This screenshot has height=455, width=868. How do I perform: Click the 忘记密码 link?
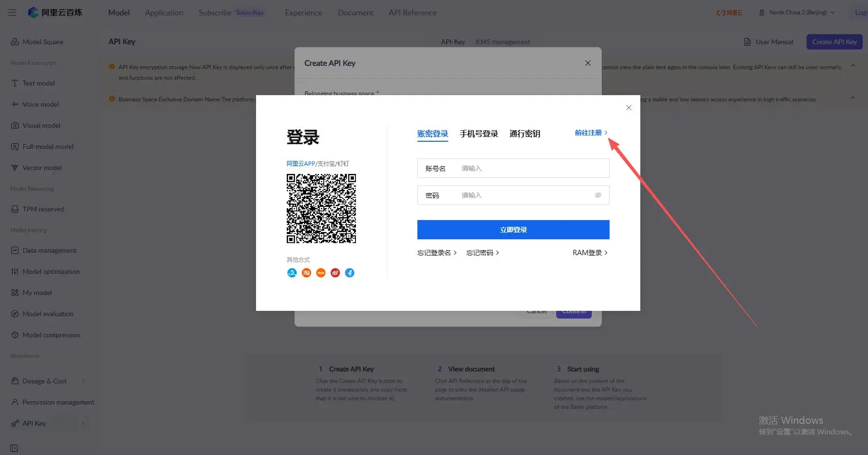482,253
